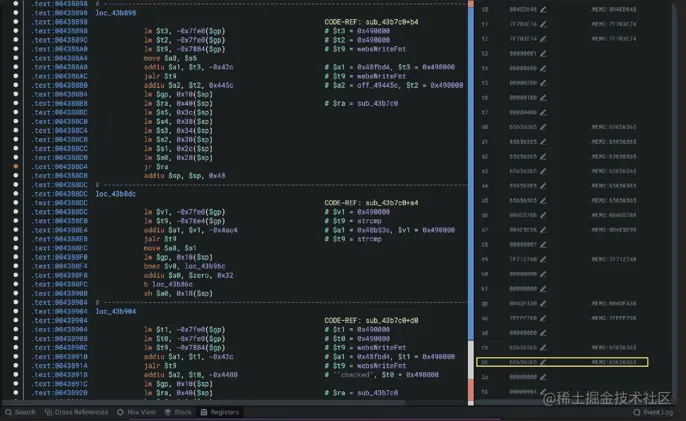The image size is (686, 421).
Task: Click the .MEMO:7F712740 reference for t9
Action: 613,259
